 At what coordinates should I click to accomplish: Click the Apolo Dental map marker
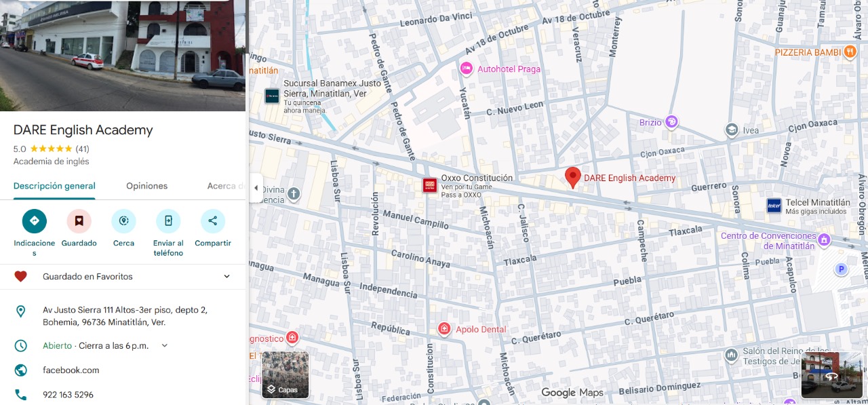point(444,329)
